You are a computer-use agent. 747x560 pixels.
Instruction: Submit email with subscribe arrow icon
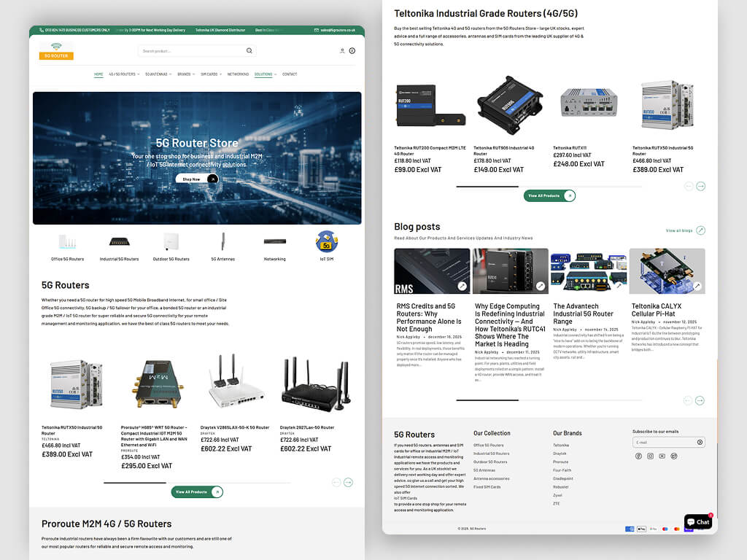point(700,442)
